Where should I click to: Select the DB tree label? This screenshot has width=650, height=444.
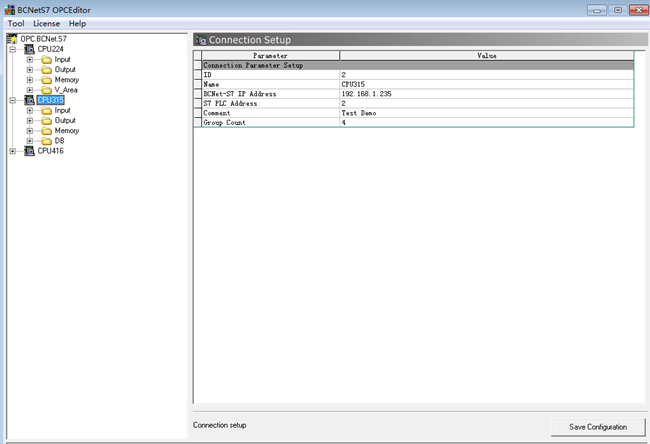tap(59, 141)
